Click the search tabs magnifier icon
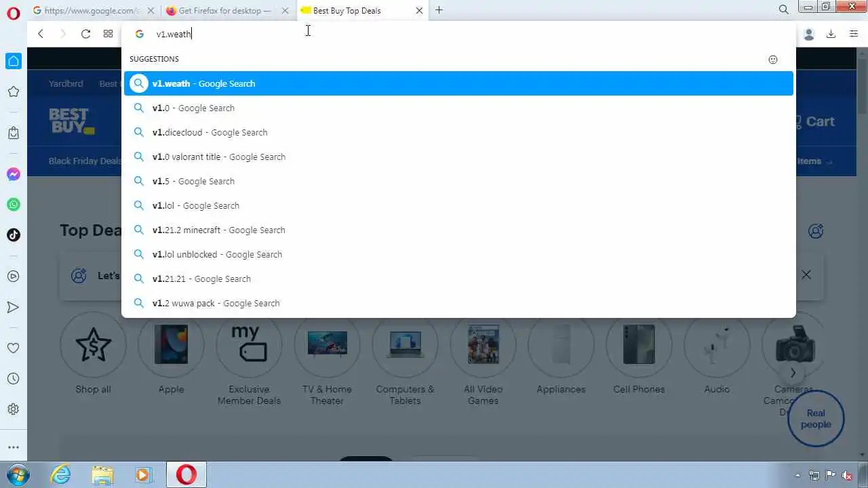Image resolution: width=868 pixels, height=488 pixels. pyautogui.click(x=784, y=9)
